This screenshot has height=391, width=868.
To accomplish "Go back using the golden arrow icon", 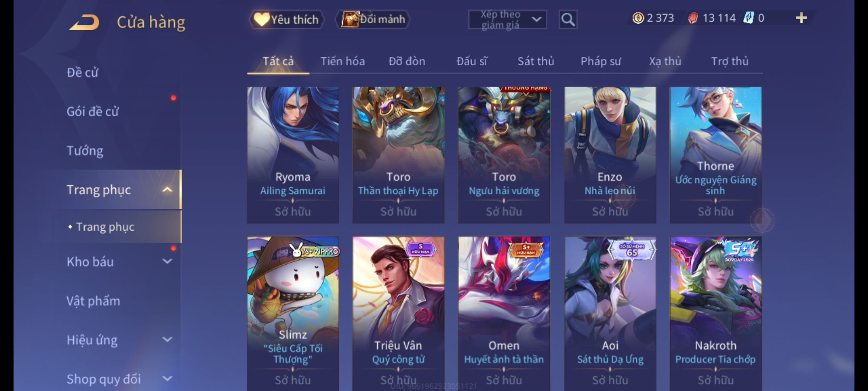I will pos(85,22).
